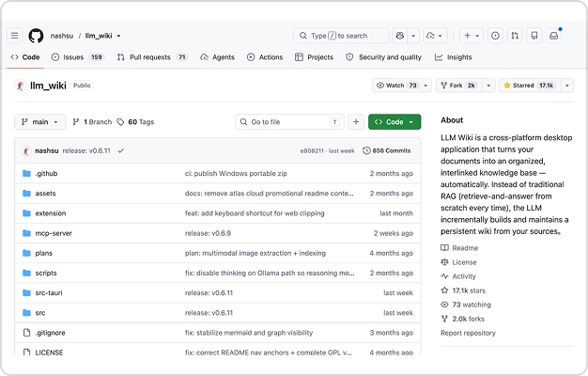
Task: Open the repositories icon in header
Action: [x=534, y=36]
